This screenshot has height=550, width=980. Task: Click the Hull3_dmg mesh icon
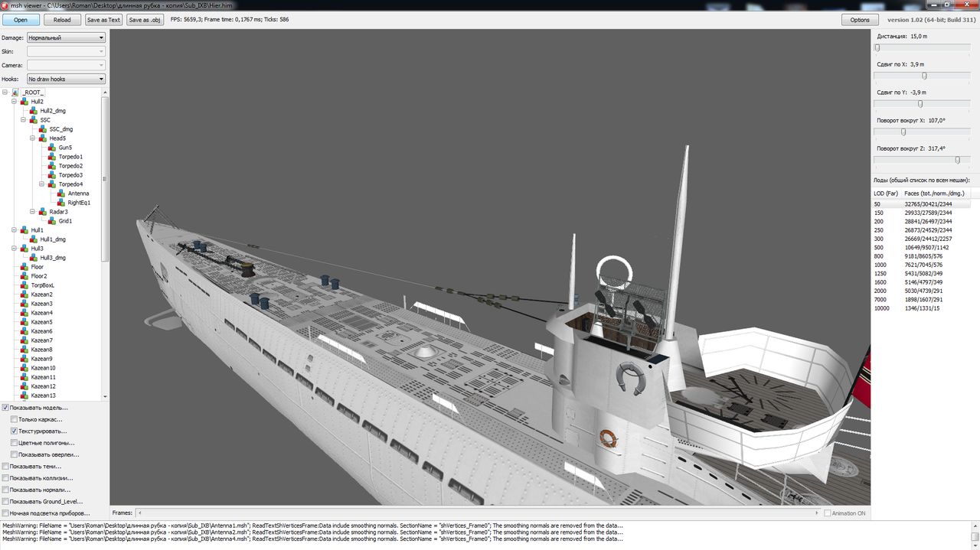[x=34, y=258]
